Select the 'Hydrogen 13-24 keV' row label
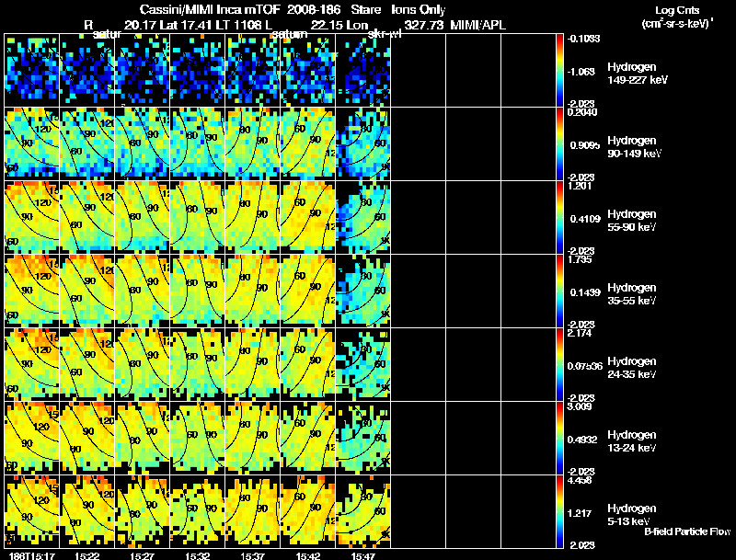The width and height of the screenshot is (736, 560). coord(632,441)
